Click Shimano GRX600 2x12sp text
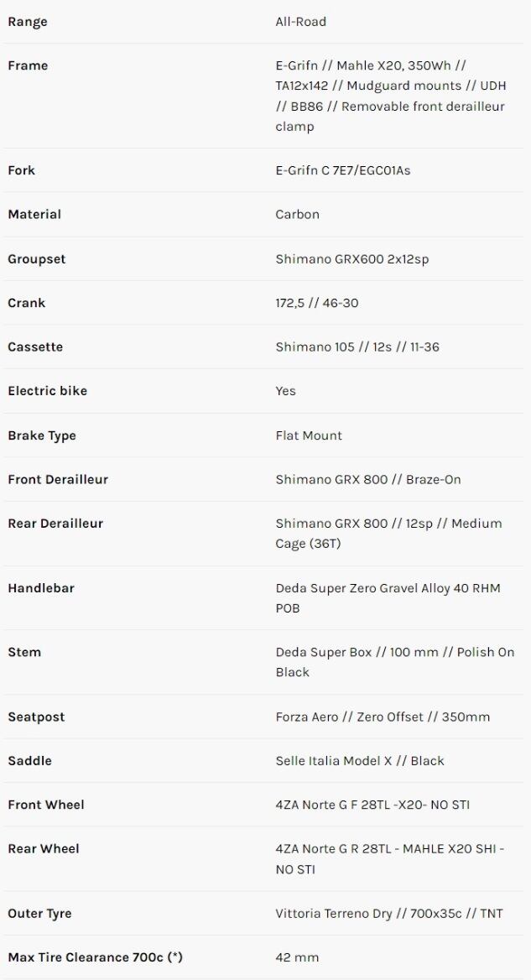Screen dimensions: 531x980 [351, 259]
